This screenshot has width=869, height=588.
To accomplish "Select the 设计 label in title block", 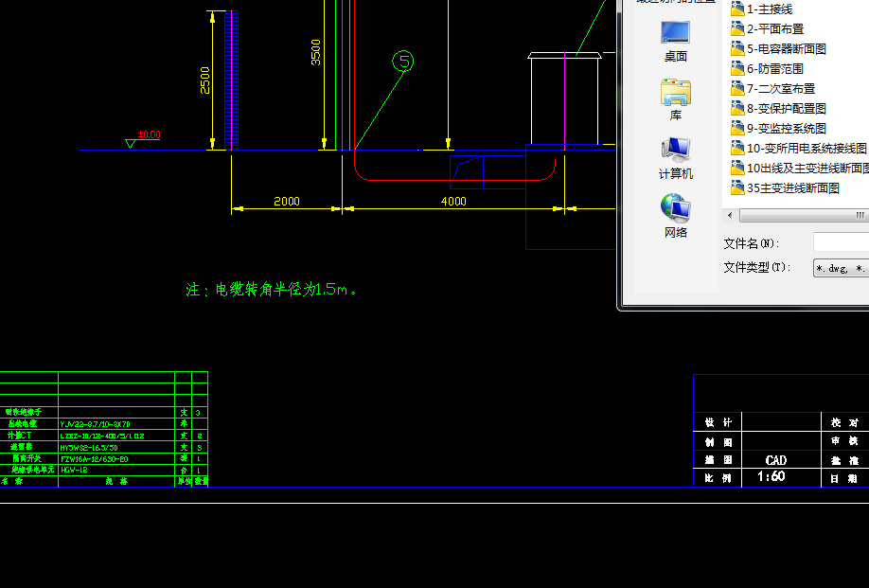I will point(718,422).
